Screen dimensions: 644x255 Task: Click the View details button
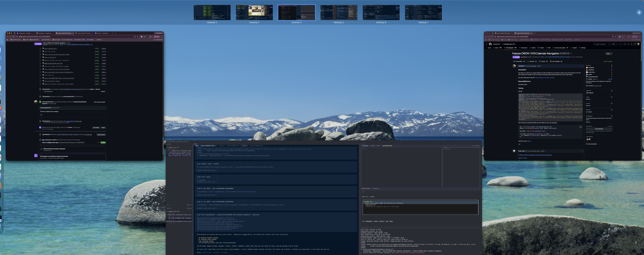pyautogui.click(x=96, y=128)
